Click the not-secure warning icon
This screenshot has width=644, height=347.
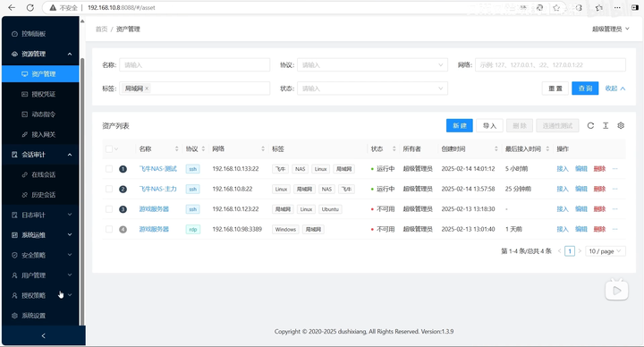pos(53,7)
